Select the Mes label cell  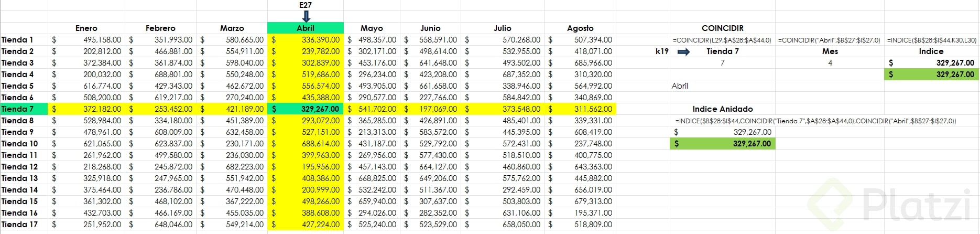(x=830, y=51)
